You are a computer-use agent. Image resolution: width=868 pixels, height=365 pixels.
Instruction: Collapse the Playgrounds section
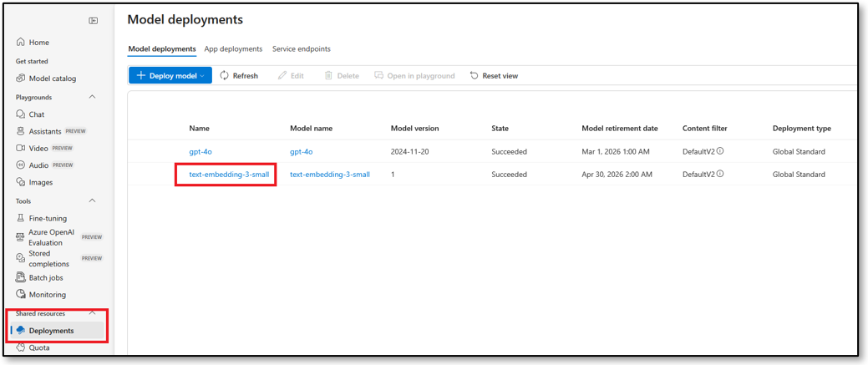[x=93, y=97]
